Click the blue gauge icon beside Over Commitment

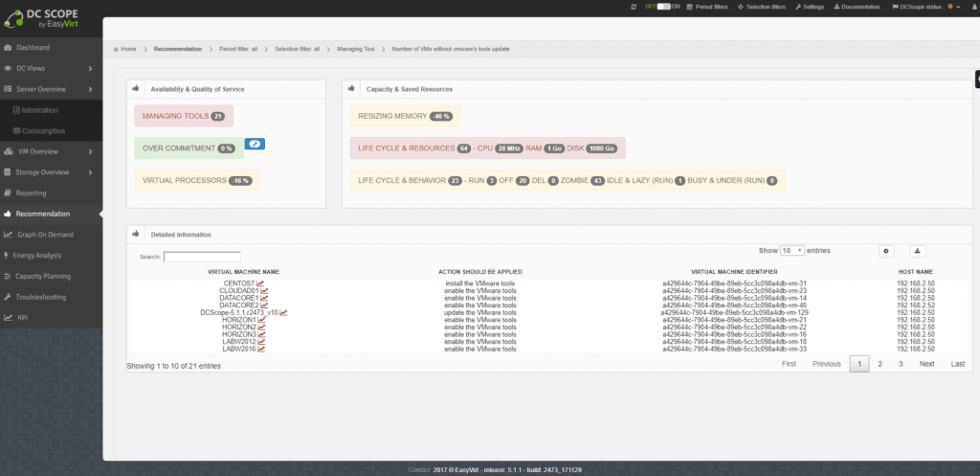pyautogui.click(x=255, y=144)
